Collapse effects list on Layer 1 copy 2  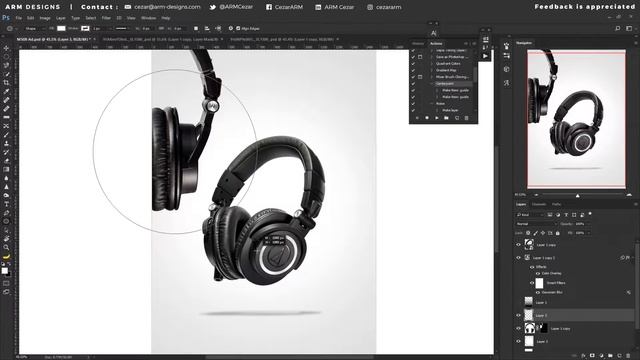(633, 258)
